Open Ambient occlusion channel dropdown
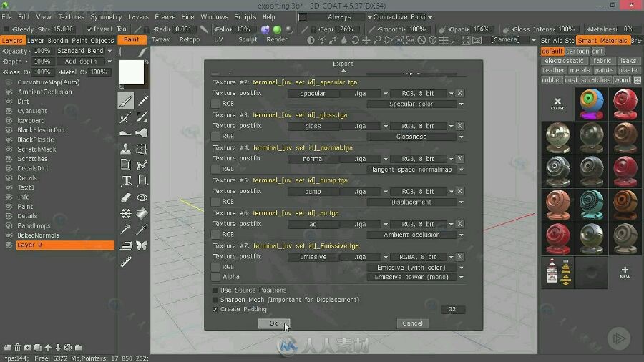The image size is (644, 362). [416, 235]
